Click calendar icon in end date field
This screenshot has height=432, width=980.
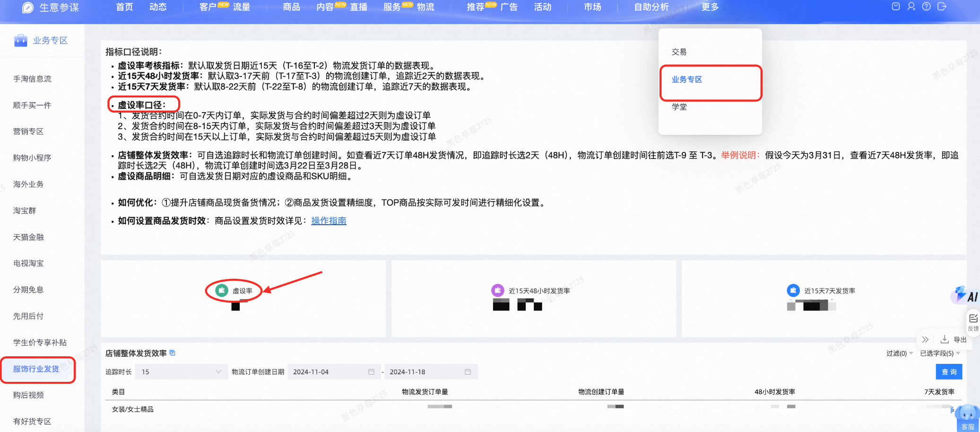(x=468, y=372)
